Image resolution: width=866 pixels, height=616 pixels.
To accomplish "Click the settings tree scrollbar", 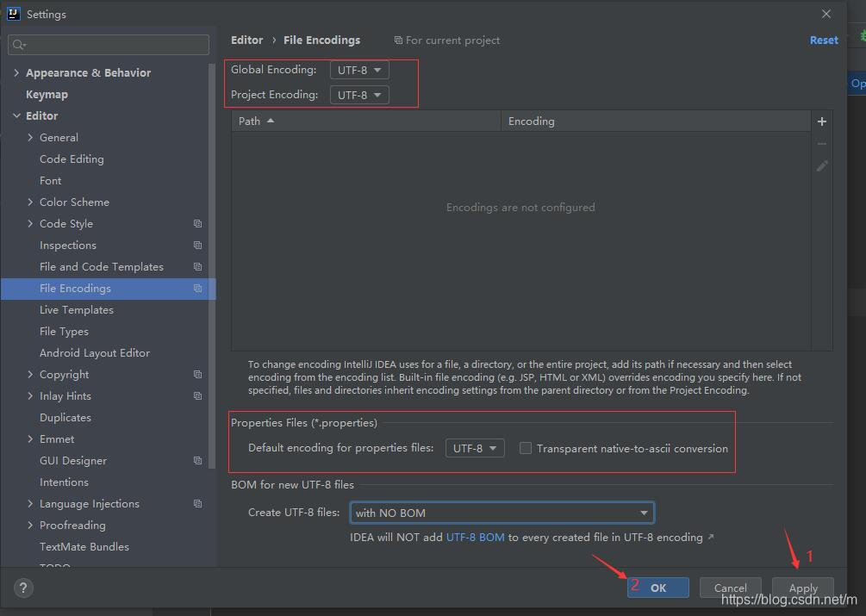I will click(211, 266).
